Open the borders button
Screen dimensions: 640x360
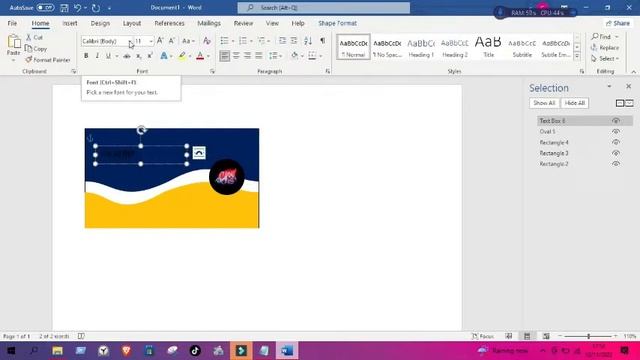pyautogui.click(x=312, y=56)
